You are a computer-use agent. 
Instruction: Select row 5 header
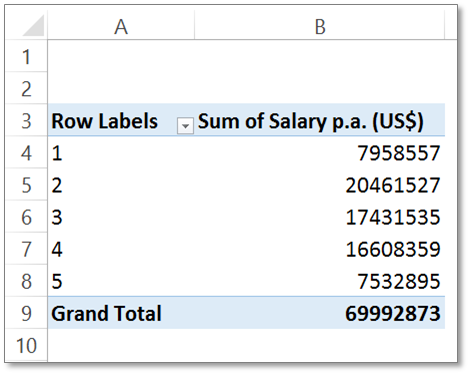(x=27, y=185)
